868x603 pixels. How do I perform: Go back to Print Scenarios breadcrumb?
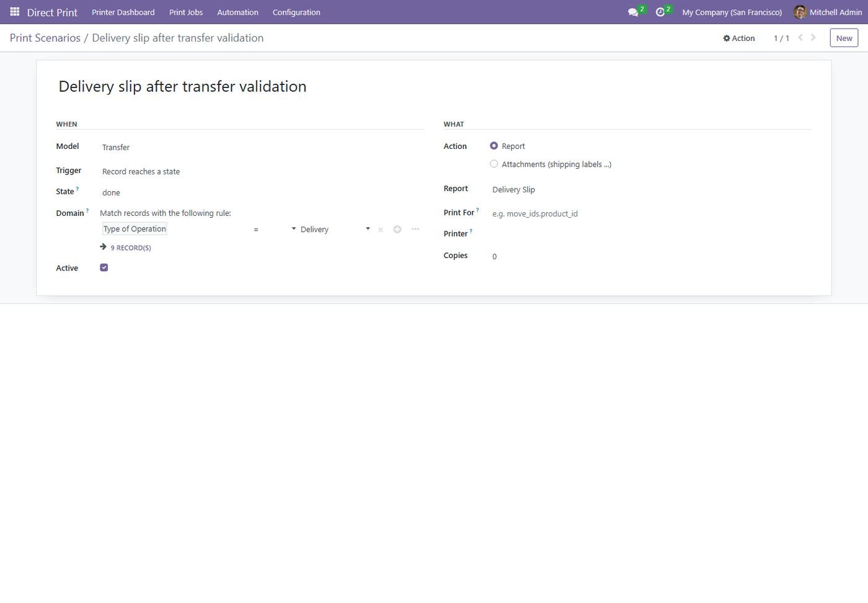[x=45, y=38]
